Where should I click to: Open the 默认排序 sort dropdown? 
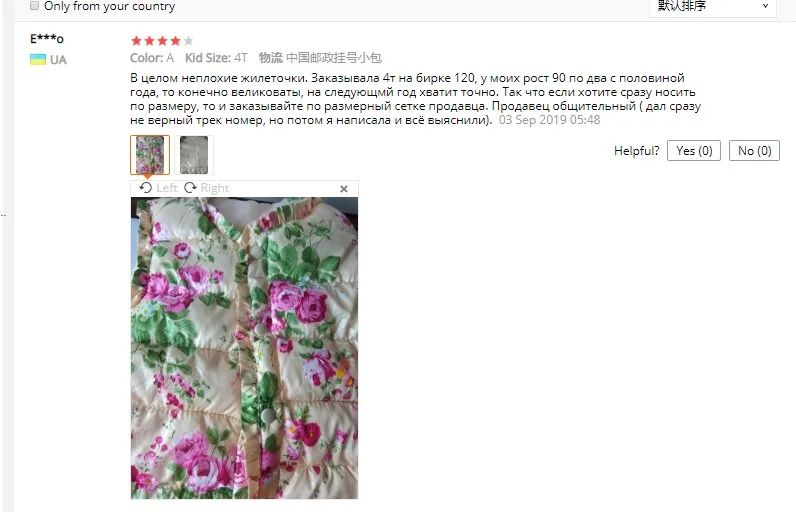tap(713, 7)
